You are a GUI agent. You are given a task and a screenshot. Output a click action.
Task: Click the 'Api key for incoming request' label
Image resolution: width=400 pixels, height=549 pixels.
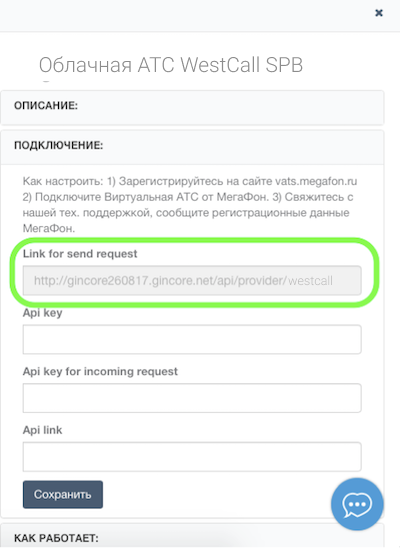pos(100,371)
